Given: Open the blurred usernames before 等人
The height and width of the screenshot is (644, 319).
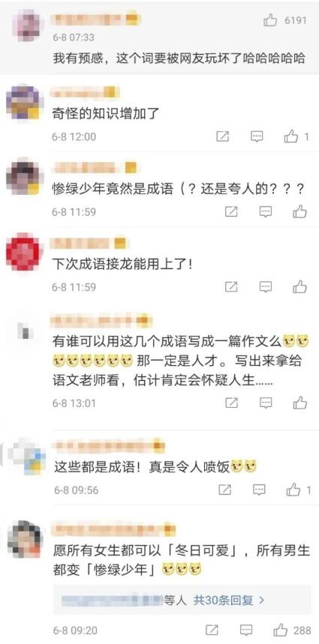Looking at the screenshot, I should pyautogui.click(x=113, y=601).
